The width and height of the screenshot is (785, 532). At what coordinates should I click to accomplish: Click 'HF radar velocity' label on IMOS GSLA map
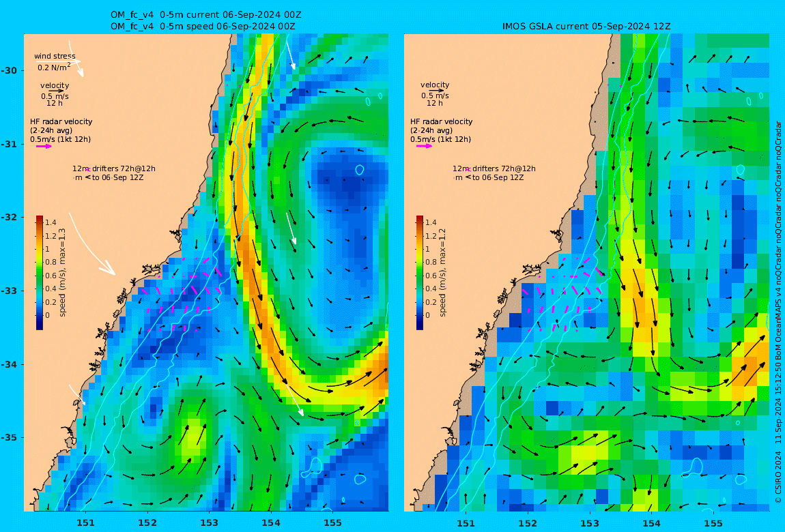[x=441, y=121]
